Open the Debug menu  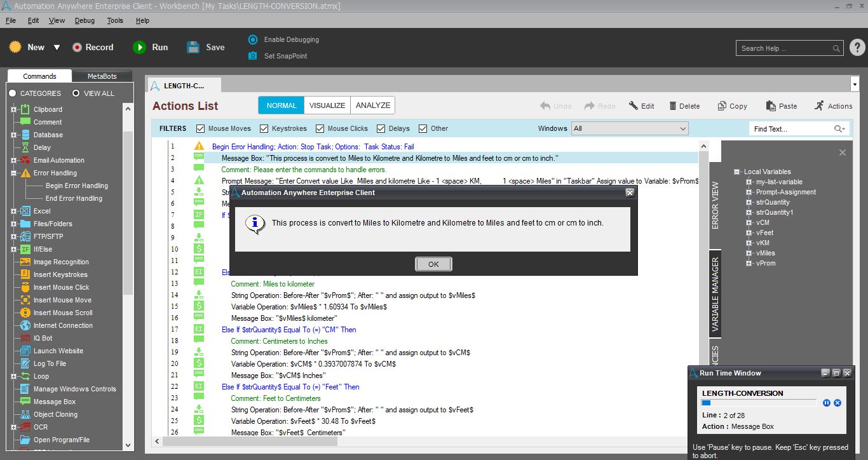tap(85, 20)
